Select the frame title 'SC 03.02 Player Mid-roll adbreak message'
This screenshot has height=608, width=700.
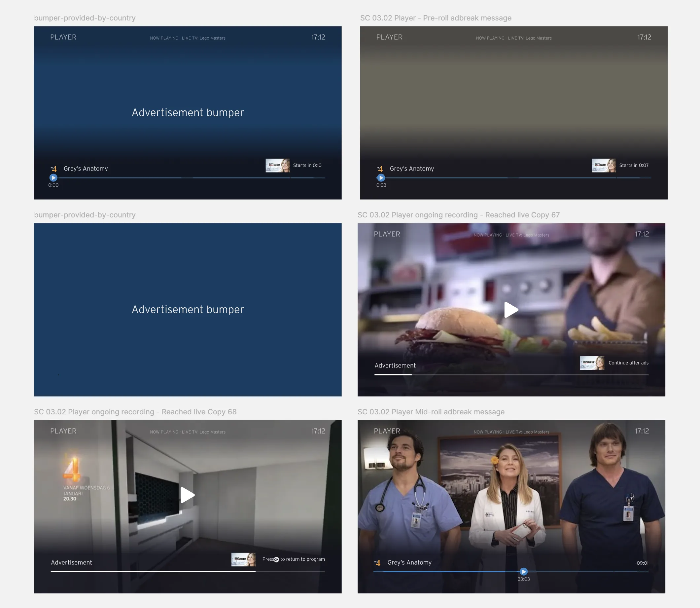[431, 411]
